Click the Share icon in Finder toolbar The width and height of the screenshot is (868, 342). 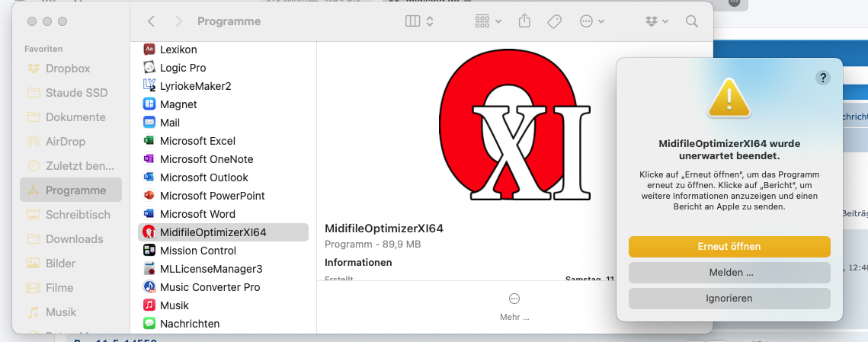(525, 21)
